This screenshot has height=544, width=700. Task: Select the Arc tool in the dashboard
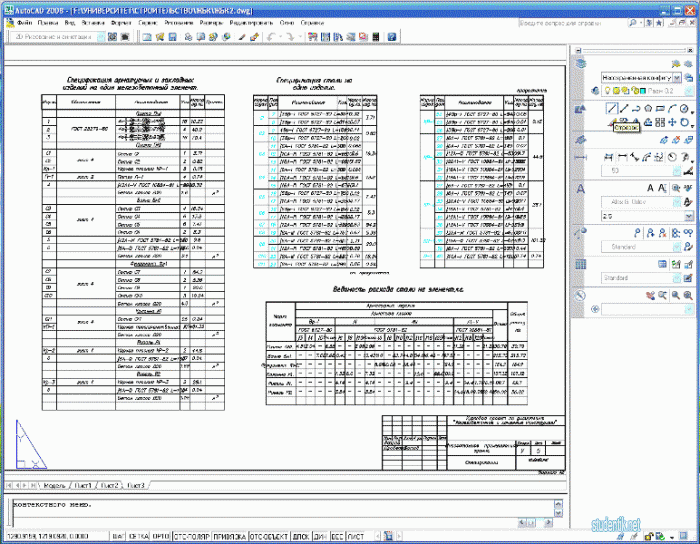[x=672, y=108]
